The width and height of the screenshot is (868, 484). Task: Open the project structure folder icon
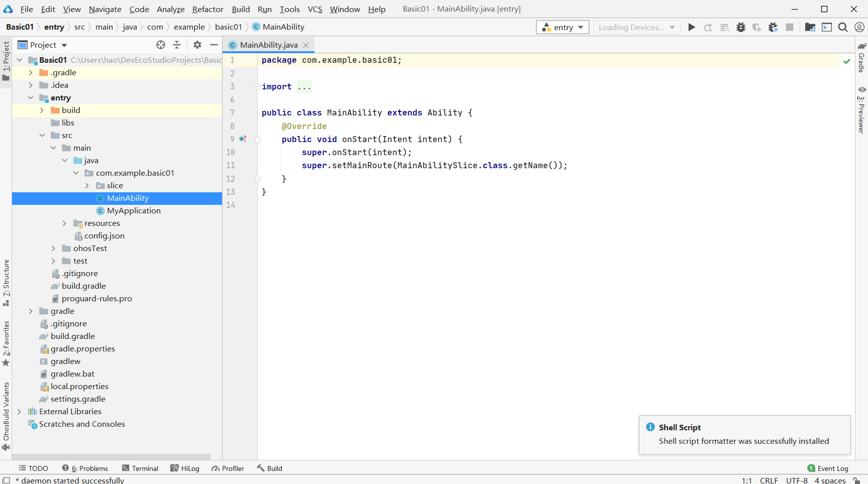[x=810, y=27]
